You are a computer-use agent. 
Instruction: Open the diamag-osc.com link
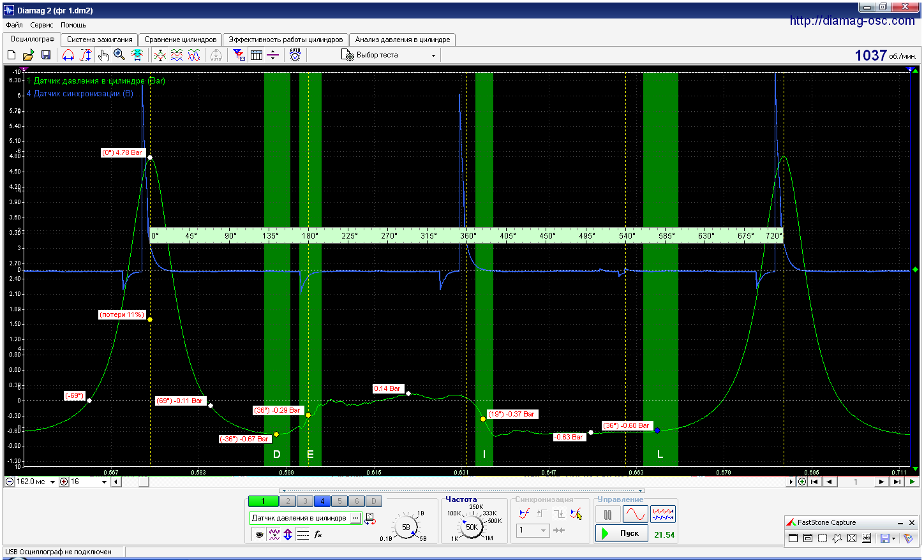coord(852,21)
